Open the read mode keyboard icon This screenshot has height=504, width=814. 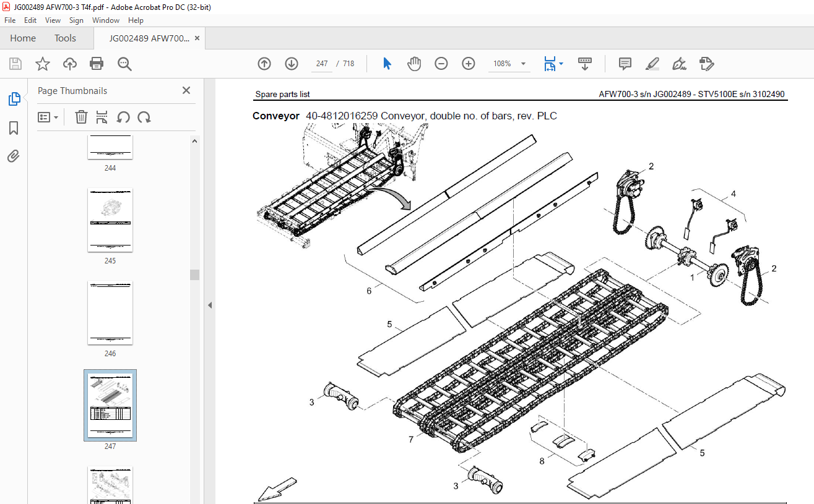(585, 64)
